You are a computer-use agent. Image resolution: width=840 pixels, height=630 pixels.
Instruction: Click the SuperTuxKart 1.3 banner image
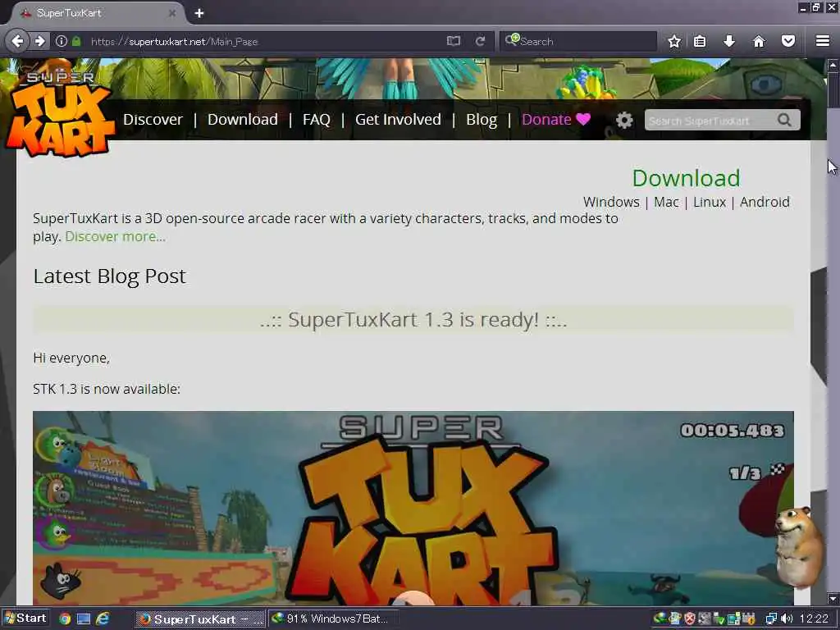pos(413,508)
